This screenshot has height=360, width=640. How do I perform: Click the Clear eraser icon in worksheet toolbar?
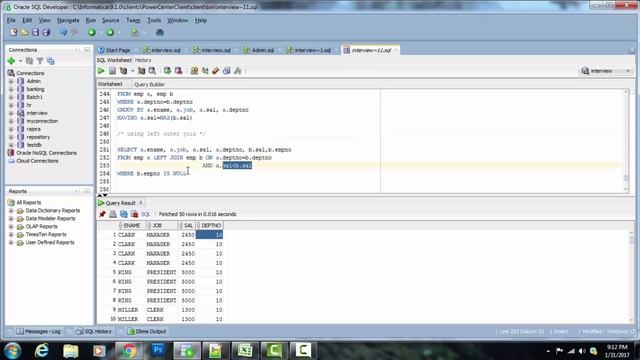coord(216,71)
